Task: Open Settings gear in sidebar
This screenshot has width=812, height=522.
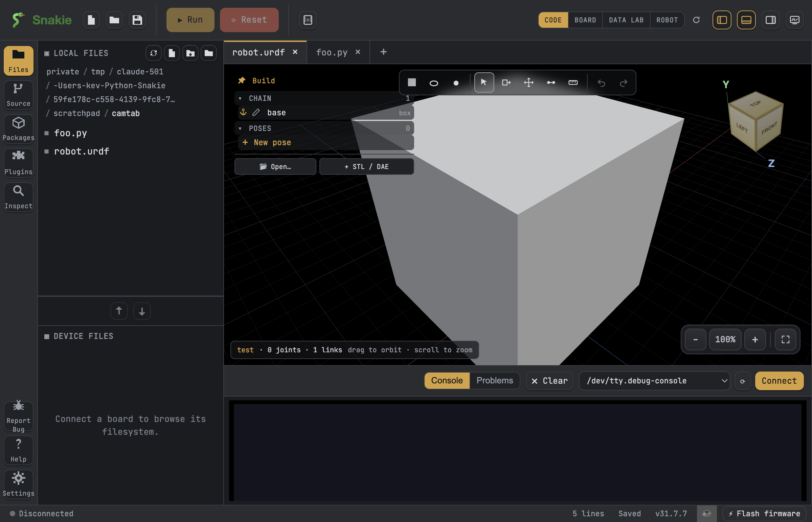Action: 18,484
